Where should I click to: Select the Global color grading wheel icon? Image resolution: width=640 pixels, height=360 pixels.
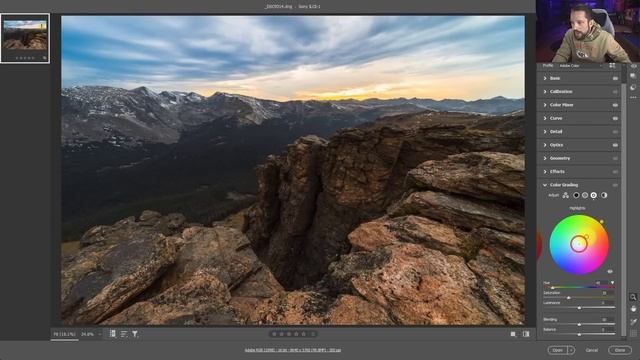604,196
